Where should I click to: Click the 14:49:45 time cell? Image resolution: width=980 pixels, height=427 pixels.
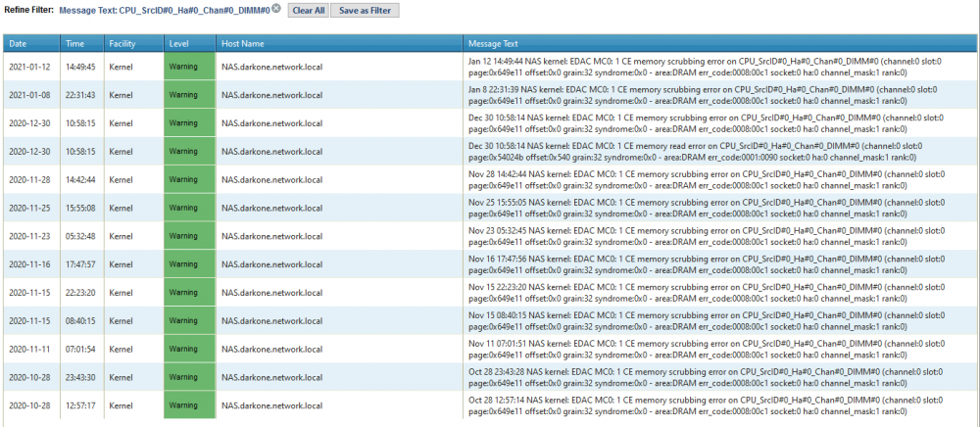pos(80,67)
